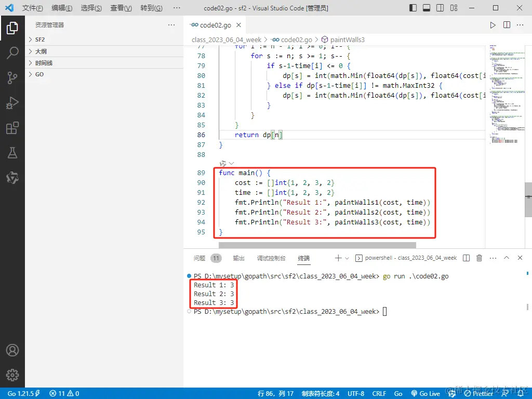The height and width of the screenshot is (399, 532).
Task: Open Explorer views and more actions
Action: [x=171, y=25]
